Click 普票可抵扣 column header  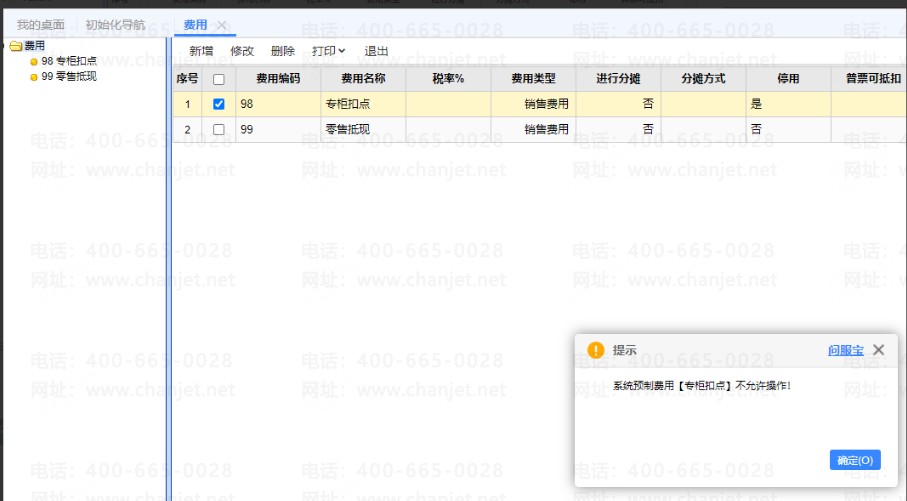(x=869, y=79)
